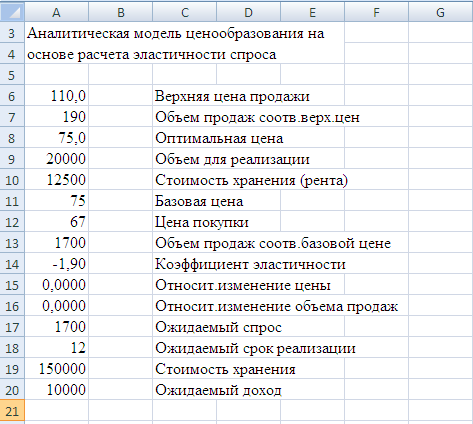Click cell with value 75,0
The height and width of the screenshot is (424, 473).
pyautogui.click(x=56, y=138)
